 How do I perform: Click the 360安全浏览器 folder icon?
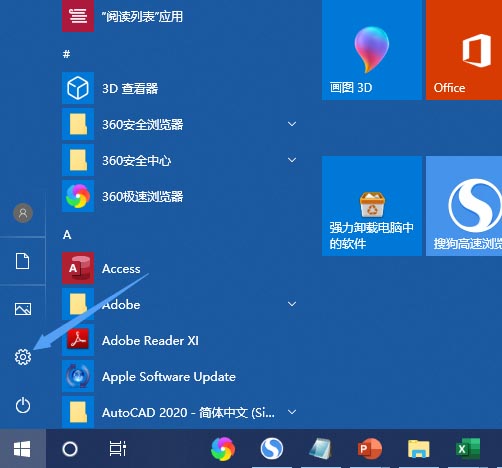click(x=78, y=124)
